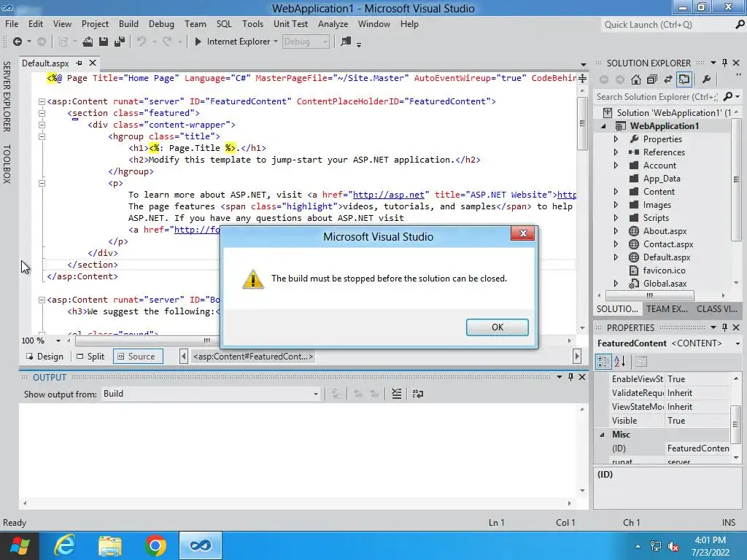
Task: Open the Debug menu
Action: tap(161, 24)
